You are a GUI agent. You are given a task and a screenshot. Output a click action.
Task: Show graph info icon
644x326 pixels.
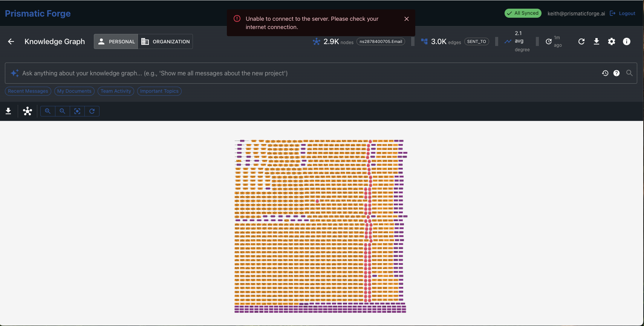627,41
